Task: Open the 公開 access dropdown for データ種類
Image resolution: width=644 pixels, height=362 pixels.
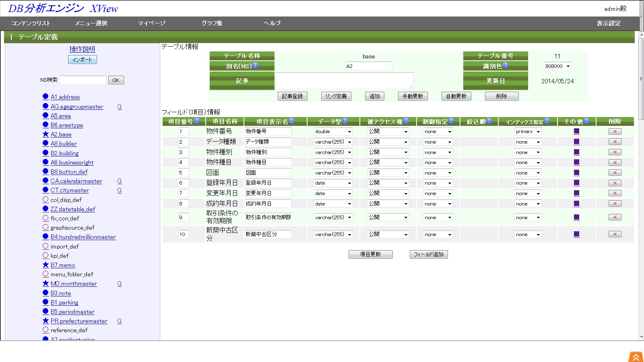Action: pos(387,142)
